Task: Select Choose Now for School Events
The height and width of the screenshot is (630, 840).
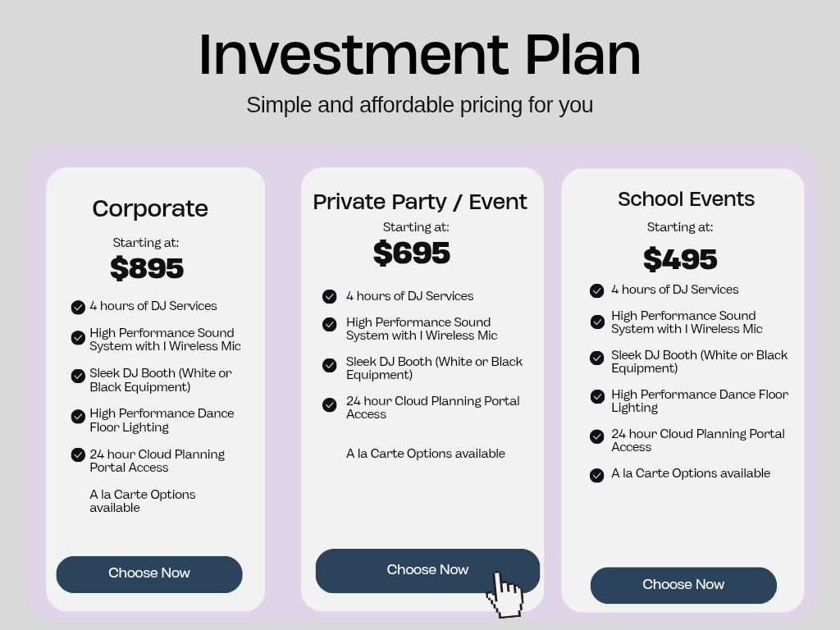Action: tap(683, 585)
